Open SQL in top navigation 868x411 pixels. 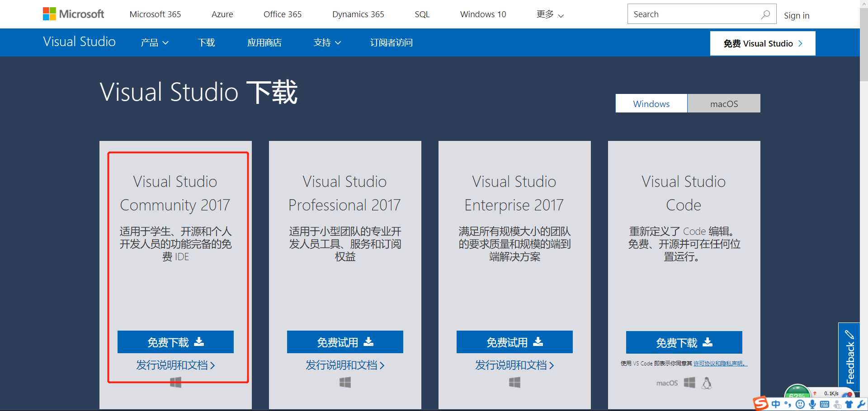422,14
